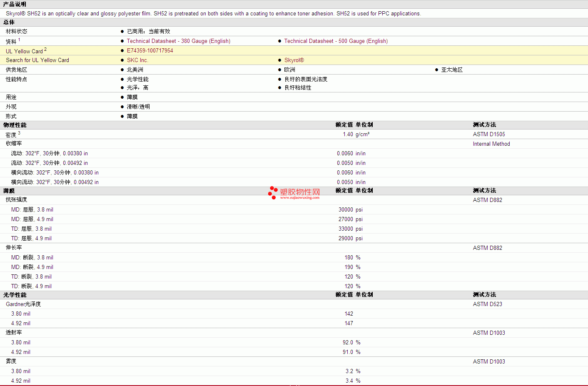Click footnote 2 beside UL Yellow Card

[45, 50]
